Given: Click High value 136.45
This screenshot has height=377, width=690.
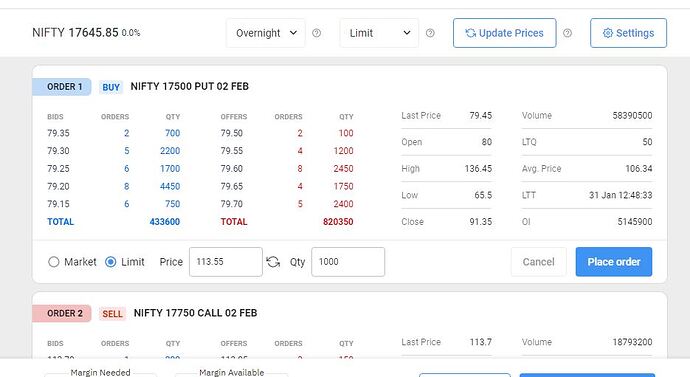Looking at the screenshot, I should pos(478,168).
